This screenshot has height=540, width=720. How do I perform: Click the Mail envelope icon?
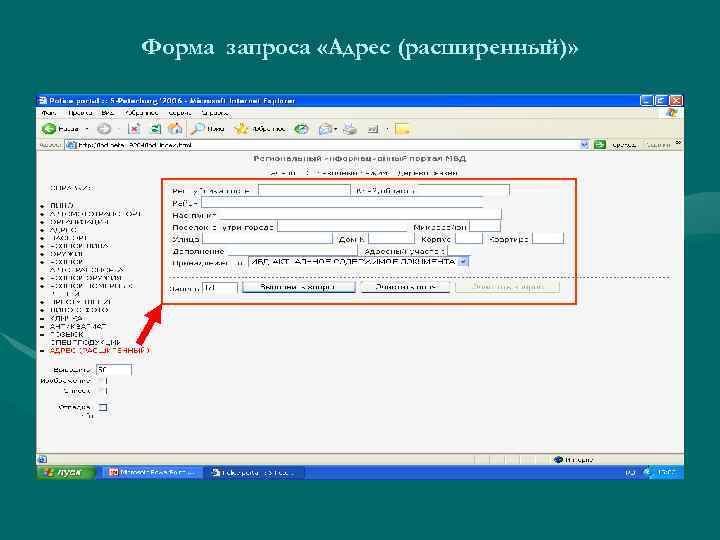(x=325, y=129)
